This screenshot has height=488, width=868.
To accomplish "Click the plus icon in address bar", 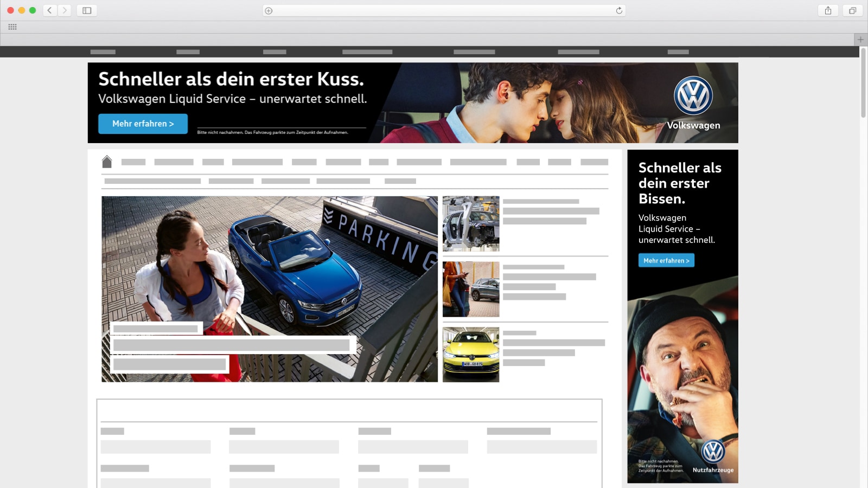I will pos(269,10).
